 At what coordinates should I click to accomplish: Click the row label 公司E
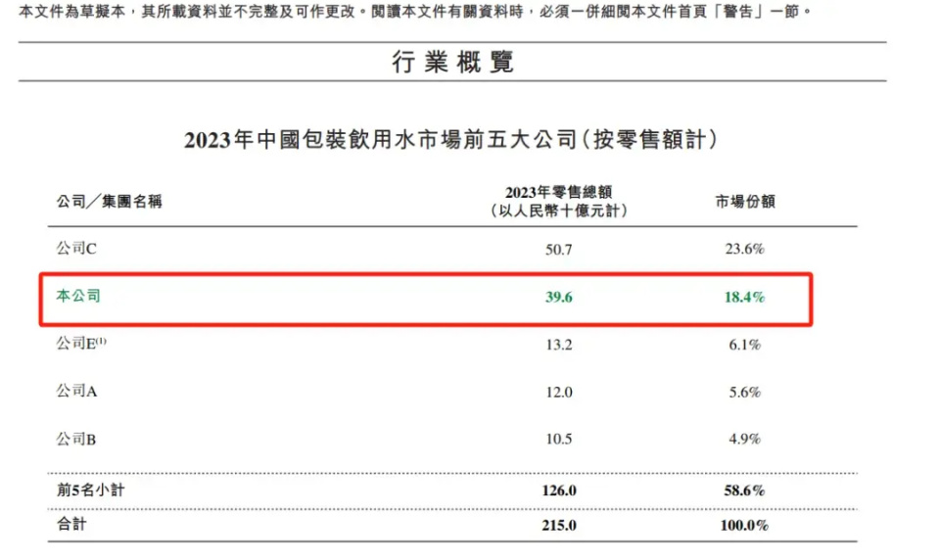point(81,343)
